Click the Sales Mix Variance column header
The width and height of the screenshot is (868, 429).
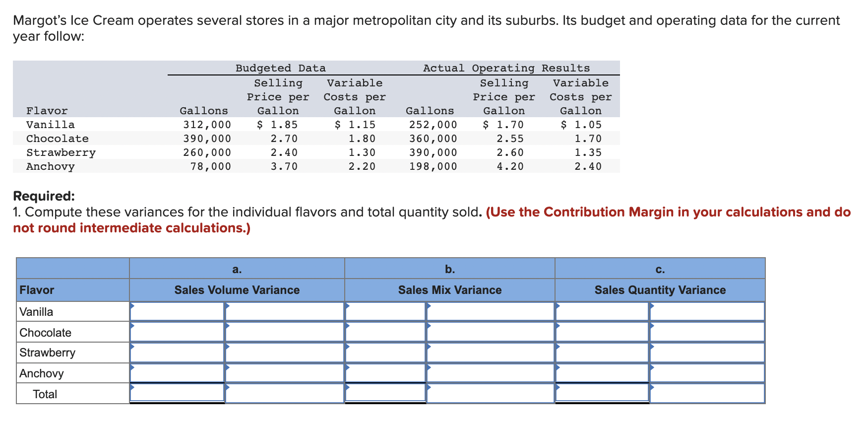pyautogui.click(x=450, y=290)
